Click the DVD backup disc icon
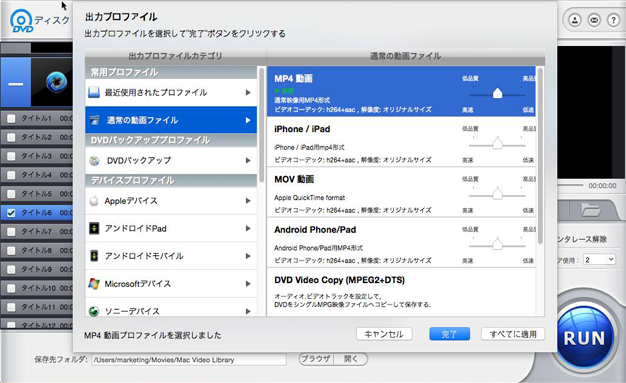626x383 pixels. pos(95,161)
